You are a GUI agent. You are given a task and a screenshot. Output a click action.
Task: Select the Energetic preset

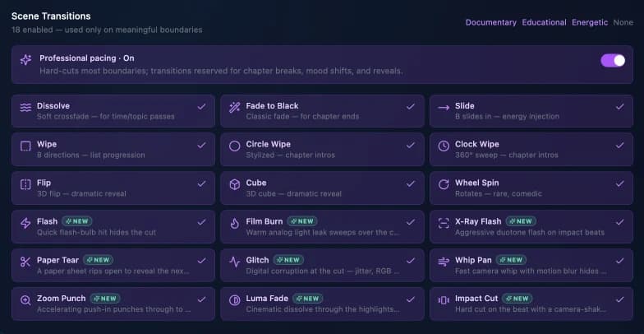(x=590, y=23)
